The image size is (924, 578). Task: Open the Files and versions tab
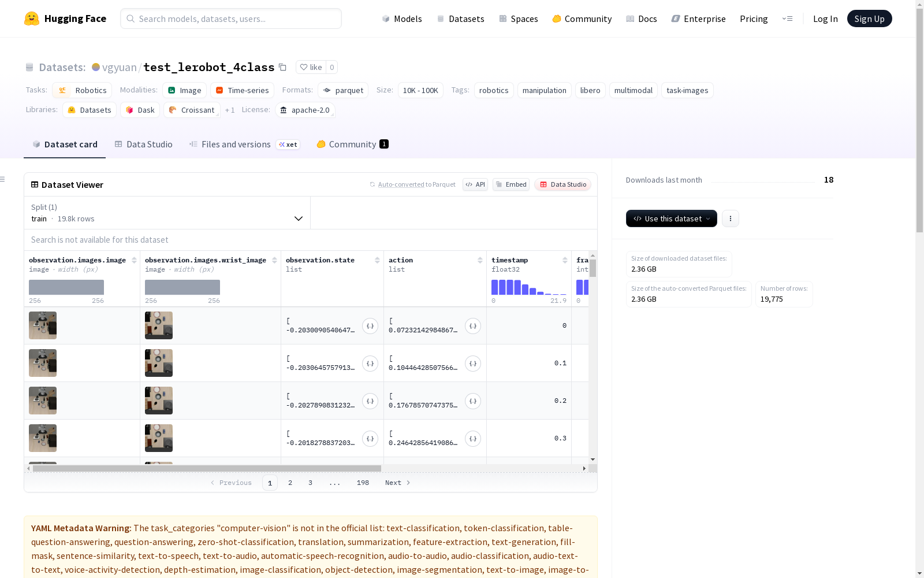coord(244,144)
